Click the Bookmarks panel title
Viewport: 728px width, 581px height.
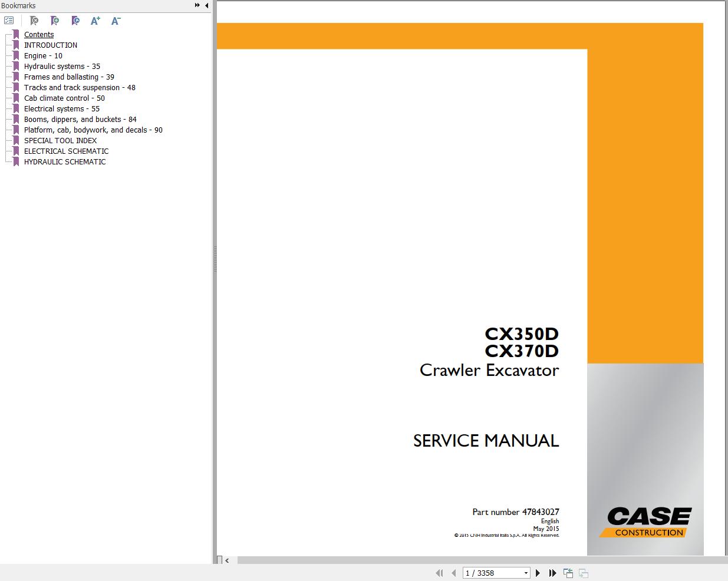18,5
